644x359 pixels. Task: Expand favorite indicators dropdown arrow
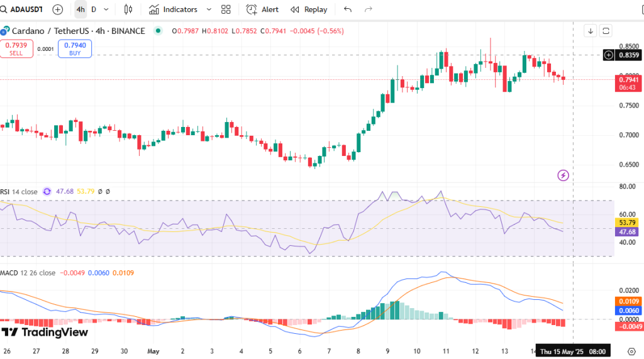coord(209,9)
